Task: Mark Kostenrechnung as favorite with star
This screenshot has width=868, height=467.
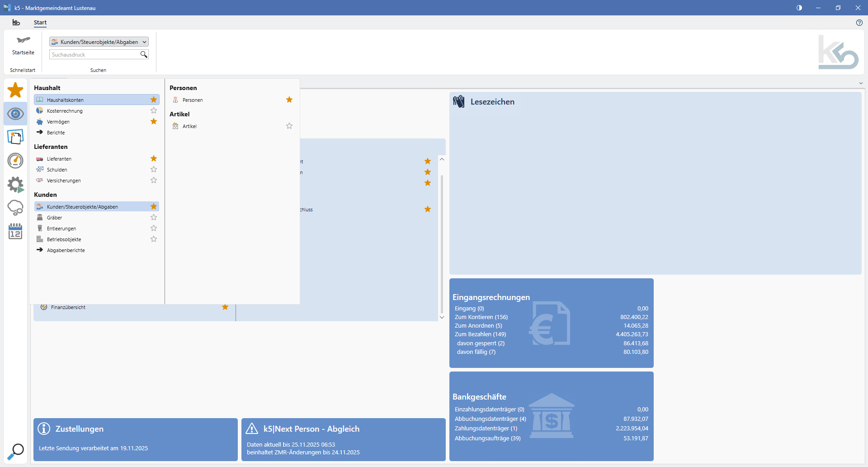Action: 154,111
